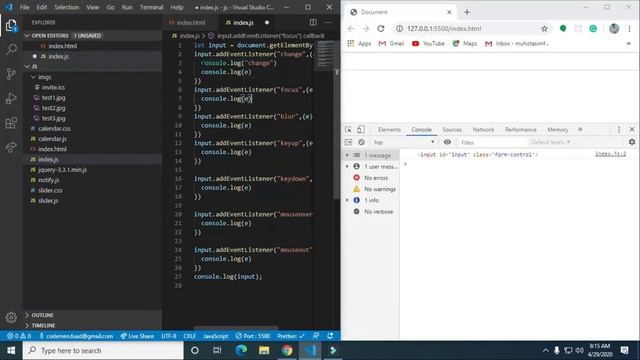The image size is (640, 360).
Task: Open the Extensions view
Action: [11, 123]
